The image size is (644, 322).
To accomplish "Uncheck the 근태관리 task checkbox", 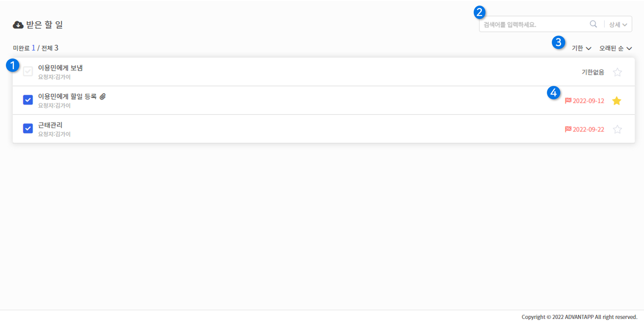I will tap(28, 128).
